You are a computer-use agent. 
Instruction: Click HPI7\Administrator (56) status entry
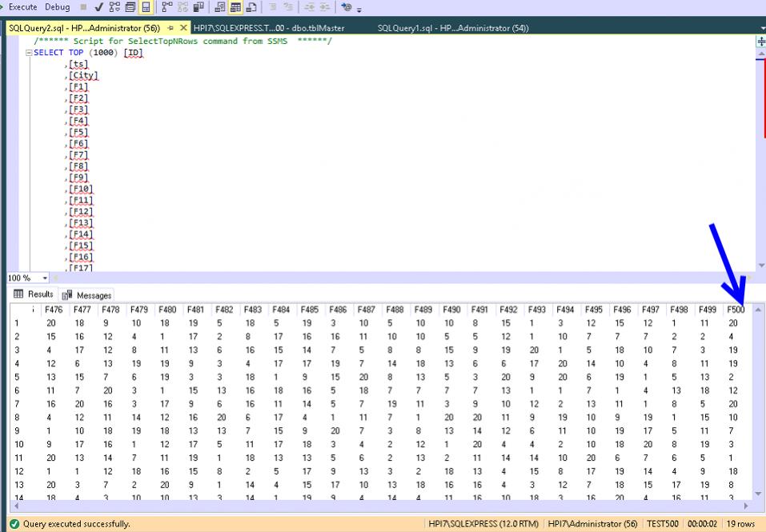592,524
